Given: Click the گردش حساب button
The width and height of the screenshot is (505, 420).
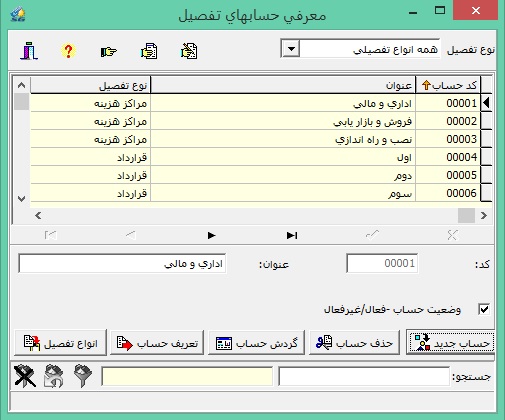Looking at the screenshot, I should click(x=256, y=343).
